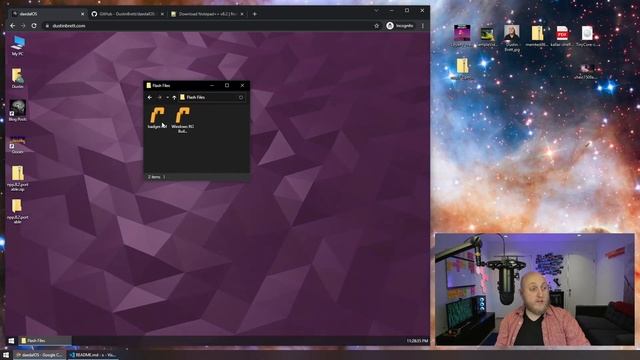Minimize the Flash Files window

point(212,85)
